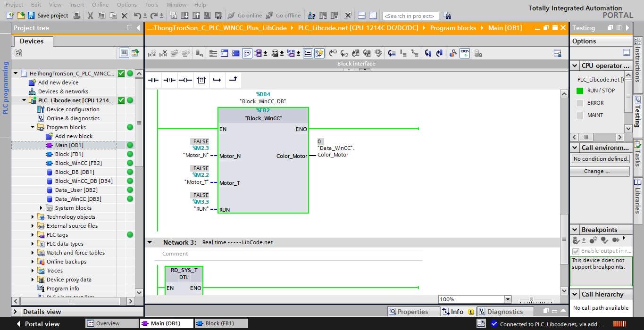Click the close branch icon
Image resolution: width=644 pixels, height=330 pixels.
(x=233, y=80)
